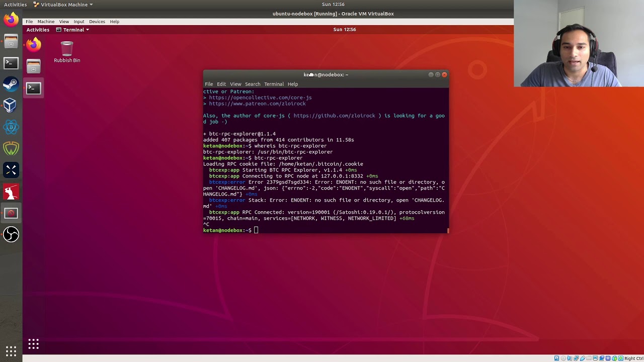Click VirtualBox network status icon

pos(576,358)
